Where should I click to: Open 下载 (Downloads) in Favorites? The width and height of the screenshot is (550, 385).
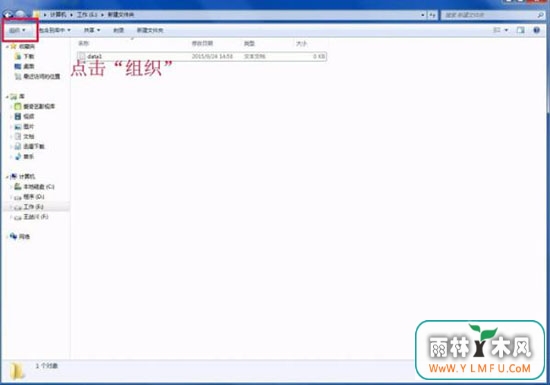29,56
